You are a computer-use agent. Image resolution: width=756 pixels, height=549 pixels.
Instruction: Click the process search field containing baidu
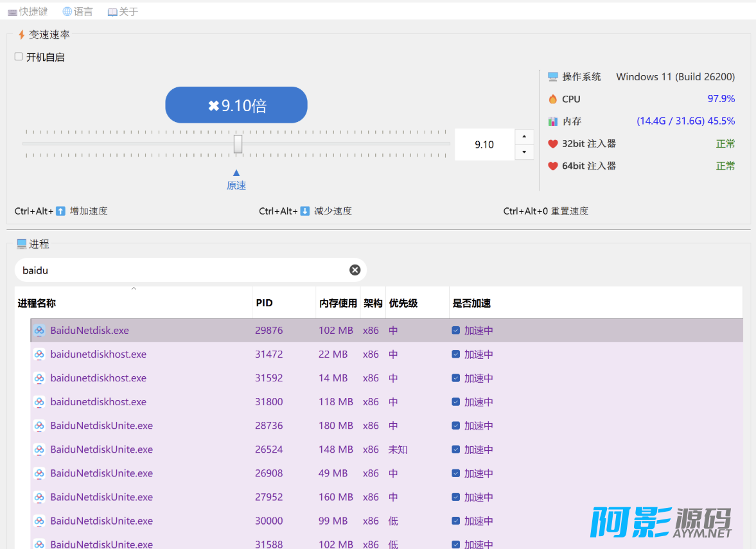180,270
